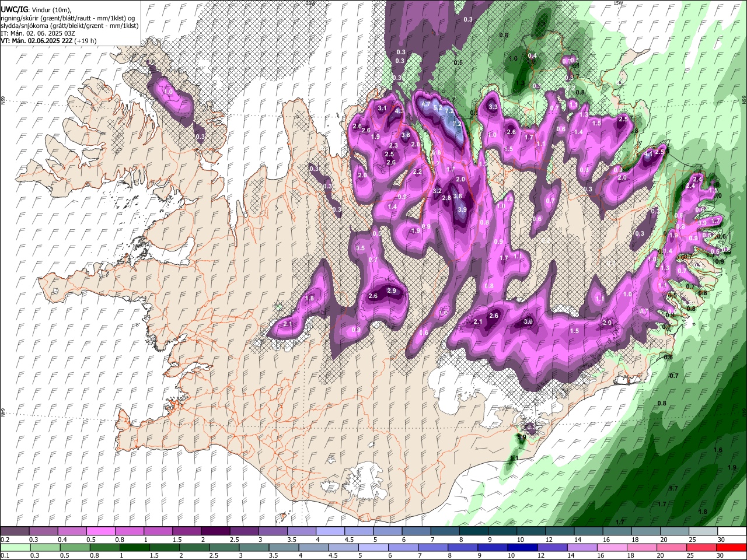Click the '3.0' precipitation value on the map

pos(528,321)
